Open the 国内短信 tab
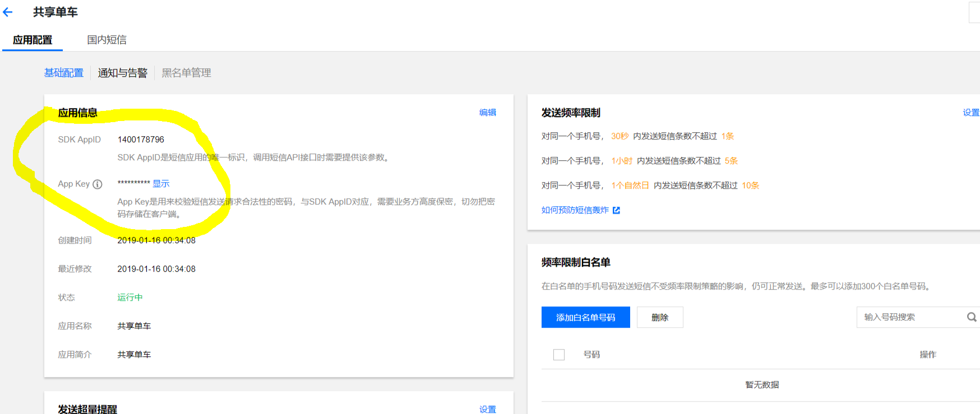This screenshot has width=980, height=414. point(107,40)
